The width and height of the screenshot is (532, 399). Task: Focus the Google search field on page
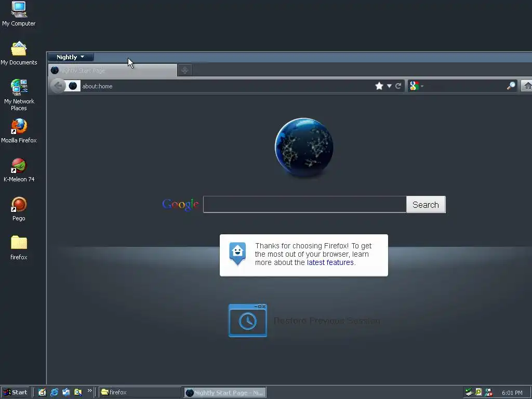[x=304, y=204]
